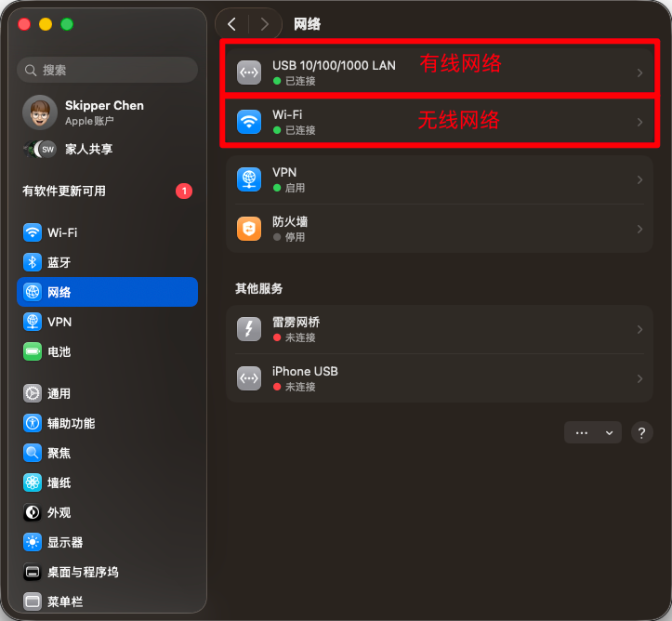Open the 电池 battery settings
This screenshot has height=621, width=672.
click(107, 351)
